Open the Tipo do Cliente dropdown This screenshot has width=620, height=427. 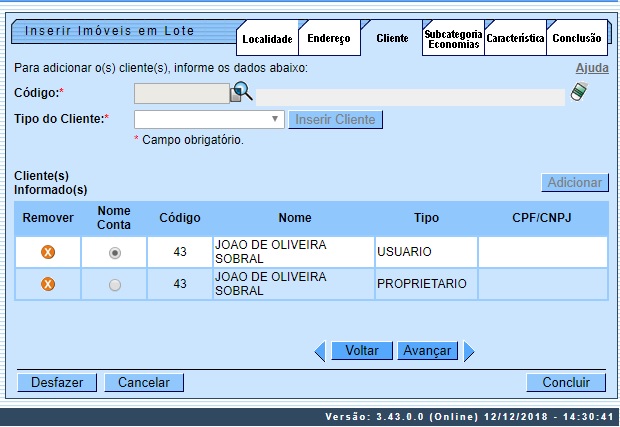209,119
